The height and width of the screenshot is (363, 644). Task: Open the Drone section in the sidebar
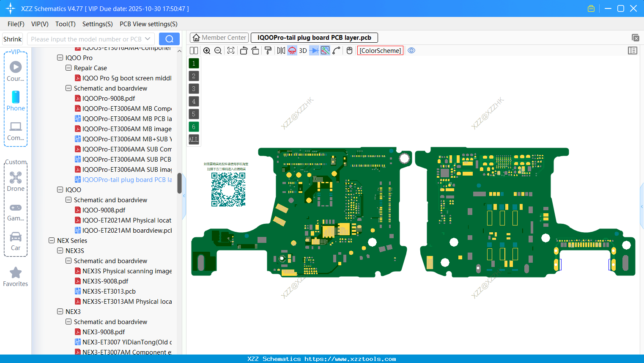16,181
